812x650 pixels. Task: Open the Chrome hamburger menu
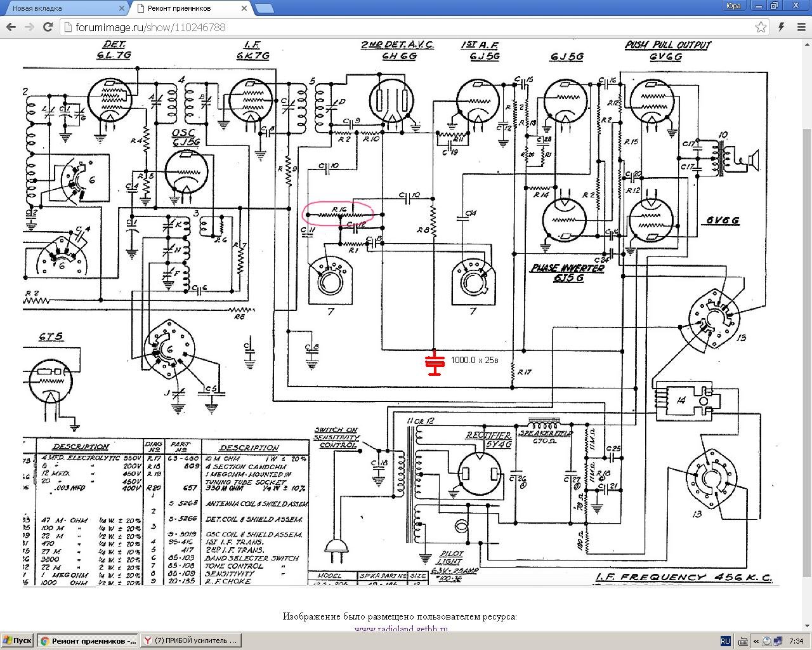click(800, 27)
